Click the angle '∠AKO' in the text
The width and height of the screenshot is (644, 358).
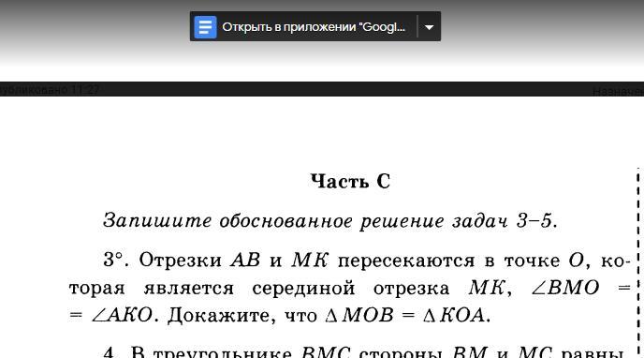pyautogui.click(x=122, y=315)
